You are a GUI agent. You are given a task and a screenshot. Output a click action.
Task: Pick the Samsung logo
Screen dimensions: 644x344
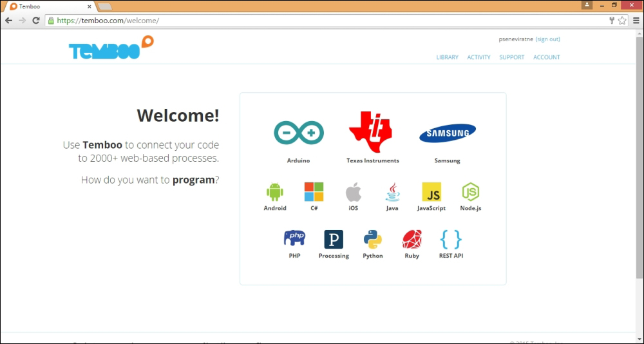(448, 133)
